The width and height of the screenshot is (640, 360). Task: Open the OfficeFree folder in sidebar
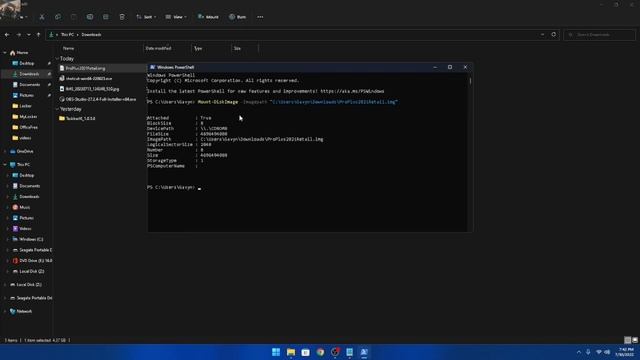(29, 127)
